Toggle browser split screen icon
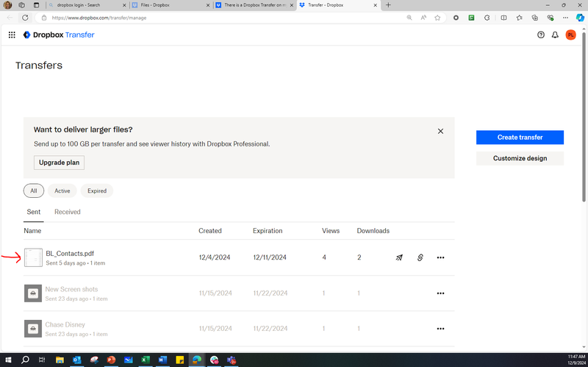 [x=503, y=18]
